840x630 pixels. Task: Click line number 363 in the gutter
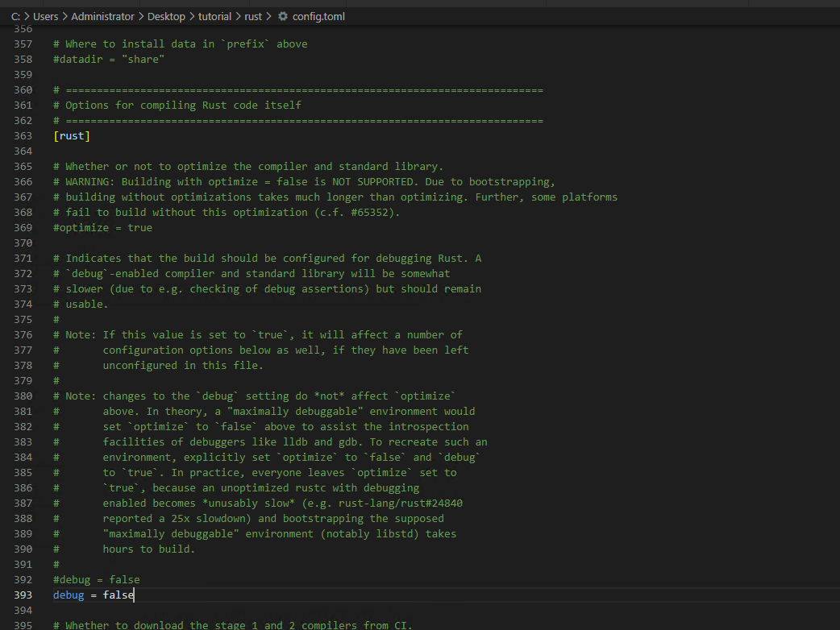23,136
